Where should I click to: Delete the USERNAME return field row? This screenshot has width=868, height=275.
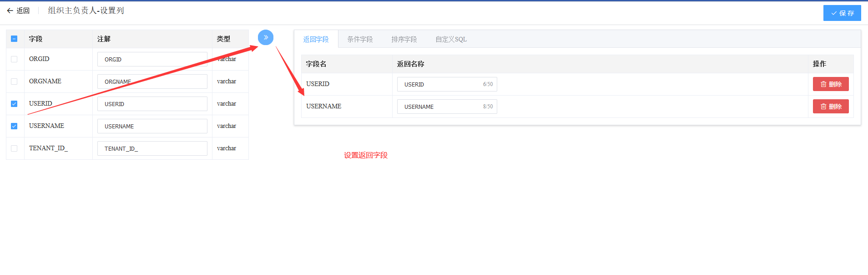click(830, 107)
